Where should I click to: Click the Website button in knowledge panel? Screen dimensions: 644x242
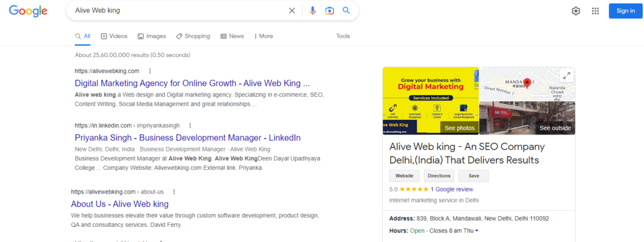coord(404,175)
